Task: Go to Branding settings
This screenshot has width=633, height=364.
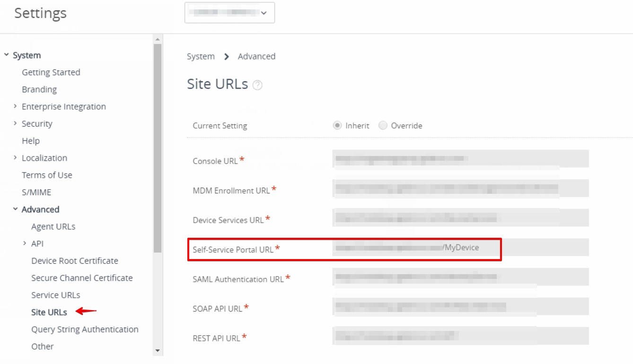Action: pos(39,89)
